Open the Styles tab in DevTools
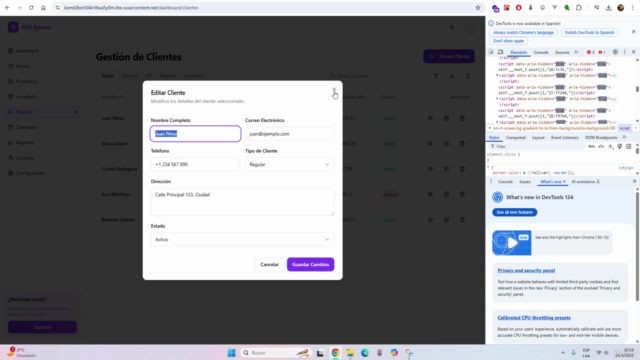640x360 pixels. tap(494, 138)
